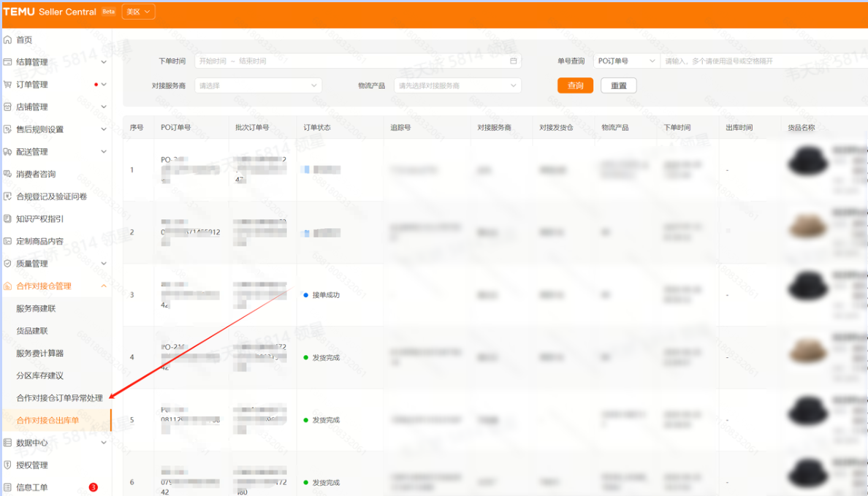Click the 消费者咨询 chat icon
Image resolution: width=868 pixels, height=496 pixels.
click(8, 174)
